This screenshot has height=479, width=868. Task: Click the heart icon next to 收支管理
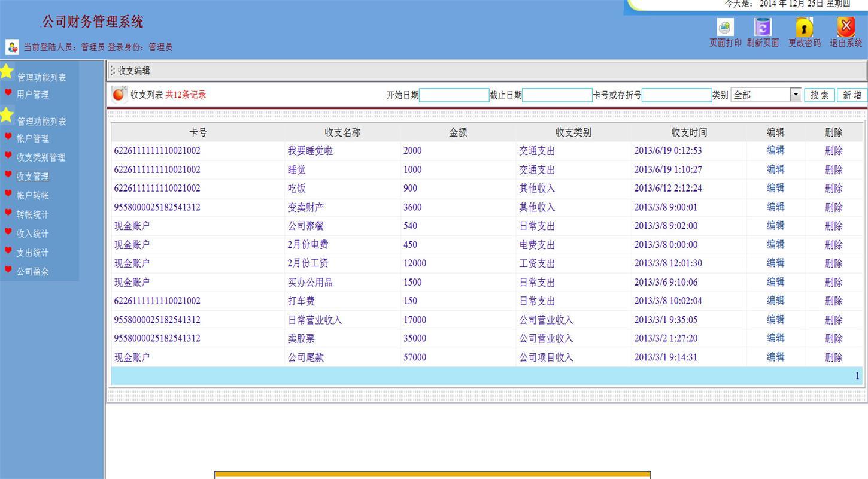pyautogui.click(x=8, y=175)
